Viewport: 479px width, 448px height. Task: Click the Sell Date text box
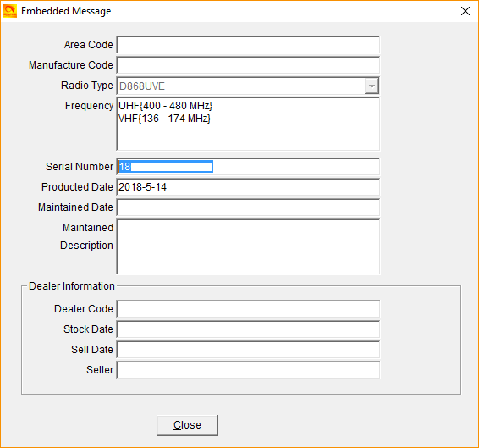(248, 350)
